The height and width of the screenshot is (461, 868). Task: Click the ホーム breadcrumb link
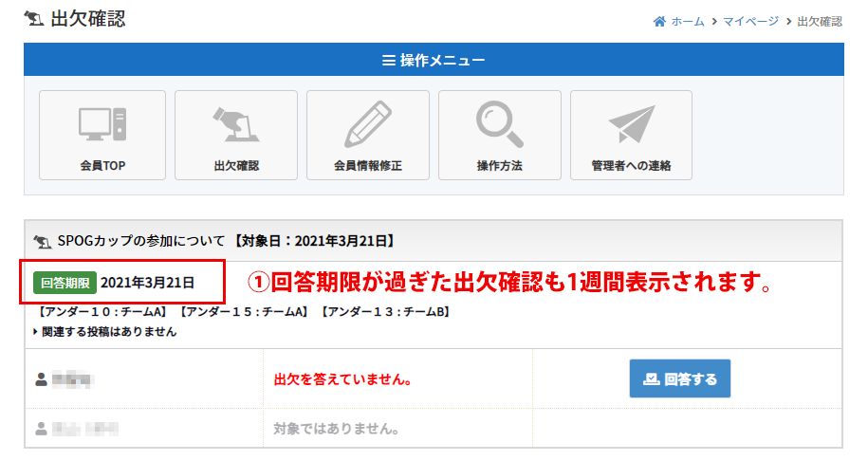(687, 21)
